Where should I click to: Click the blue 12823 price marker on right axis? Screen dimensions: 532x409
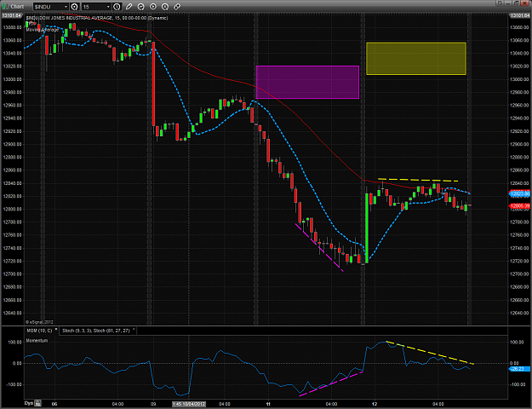519,194
